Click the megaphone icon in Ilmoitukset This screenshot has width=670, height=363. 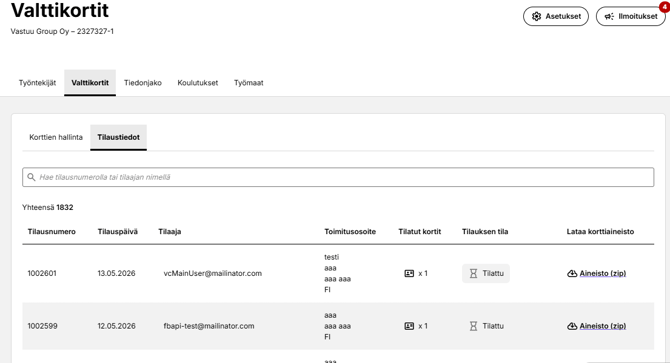point(609,16)
